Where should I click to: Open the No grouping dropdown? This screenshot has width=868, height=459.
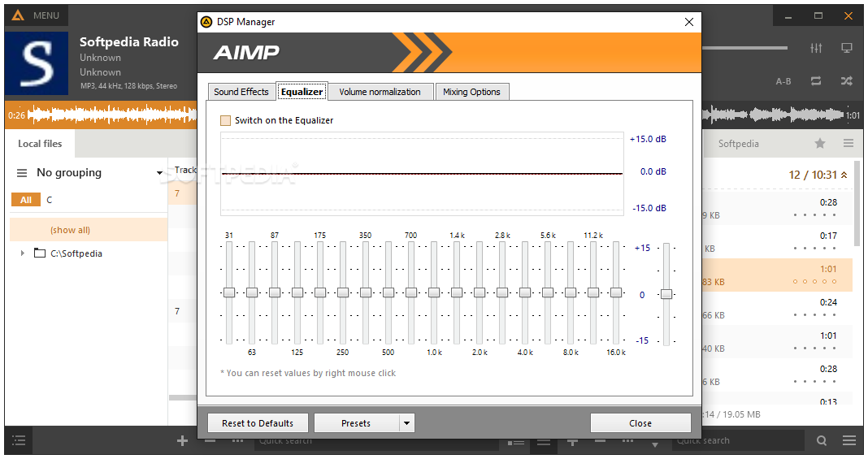tap(159, 173)
